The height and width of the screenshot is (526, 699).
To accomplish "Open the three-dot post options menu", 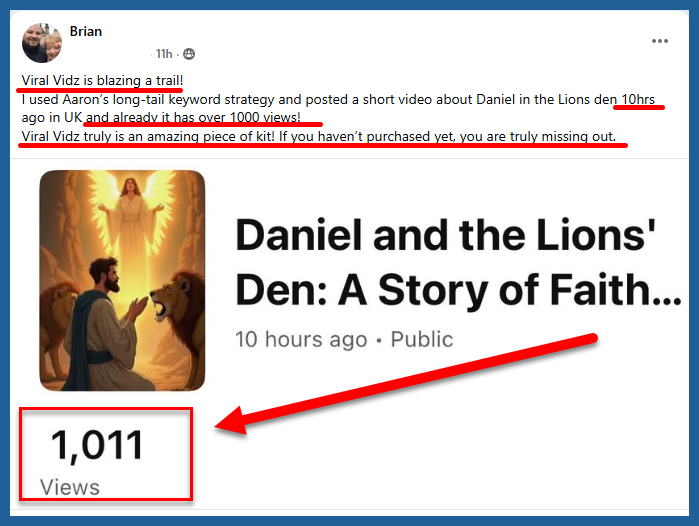I will (660, 41).
